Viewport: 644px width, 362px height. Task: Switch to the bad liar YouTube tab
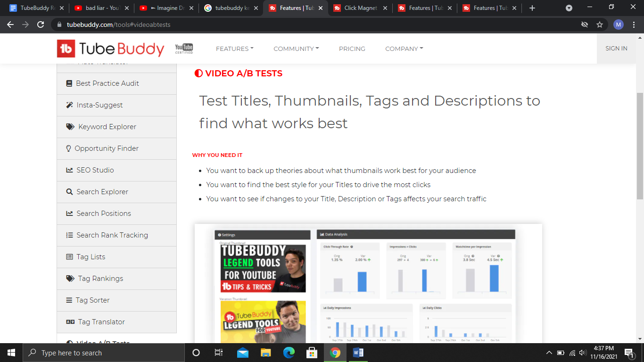point(101,8)
